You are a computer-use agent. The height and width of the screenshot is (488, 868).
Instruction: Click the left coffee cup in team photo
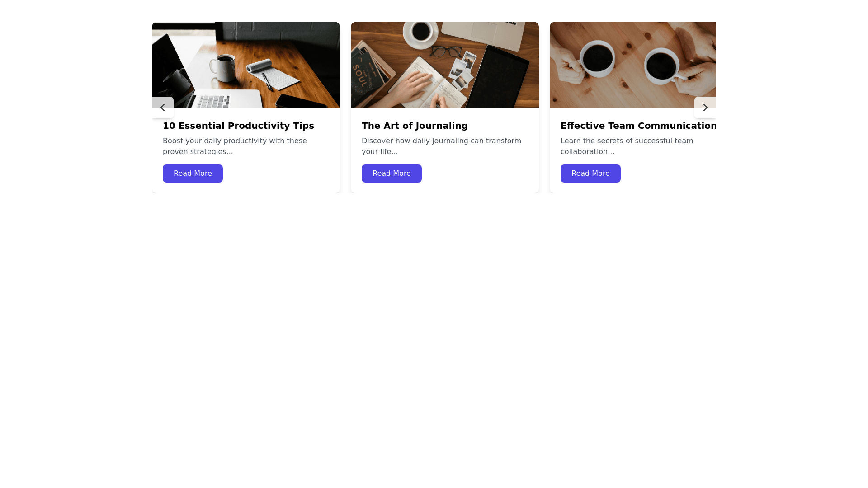click(x=598, y=59)
